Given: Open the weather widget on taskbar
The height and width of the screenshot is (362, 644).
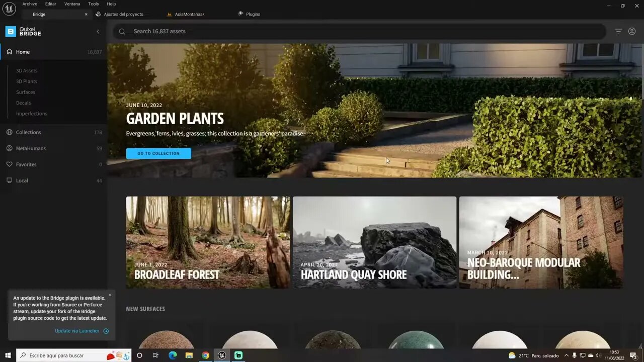Looking at the screenshot, I should click(x=533, y=355).
